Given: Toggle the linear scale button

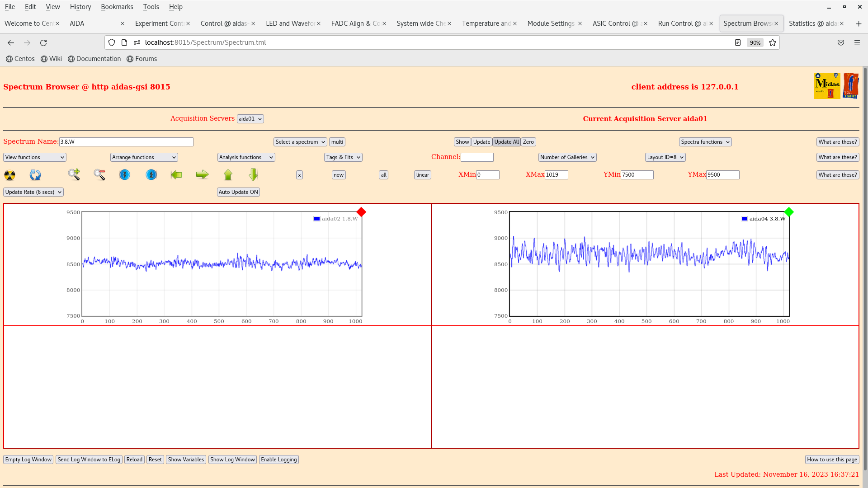Looking at the screenshot, I should tap(422, 175).
